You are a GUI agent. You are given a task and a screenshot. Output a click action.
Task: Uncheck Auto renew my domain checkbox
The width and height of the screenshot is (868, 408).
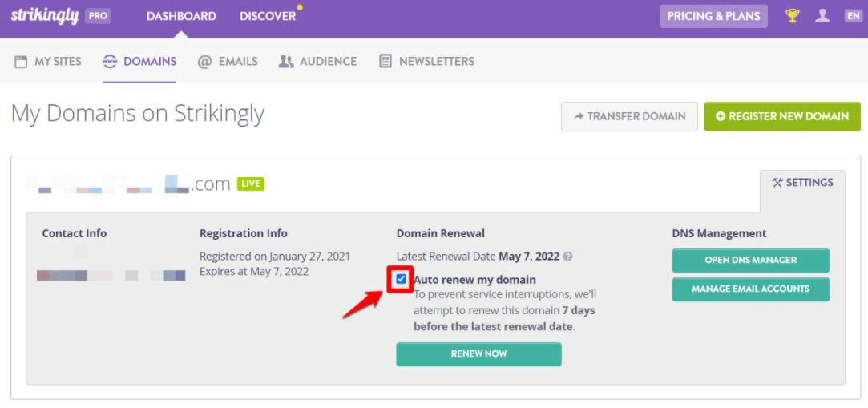point(402,279)
